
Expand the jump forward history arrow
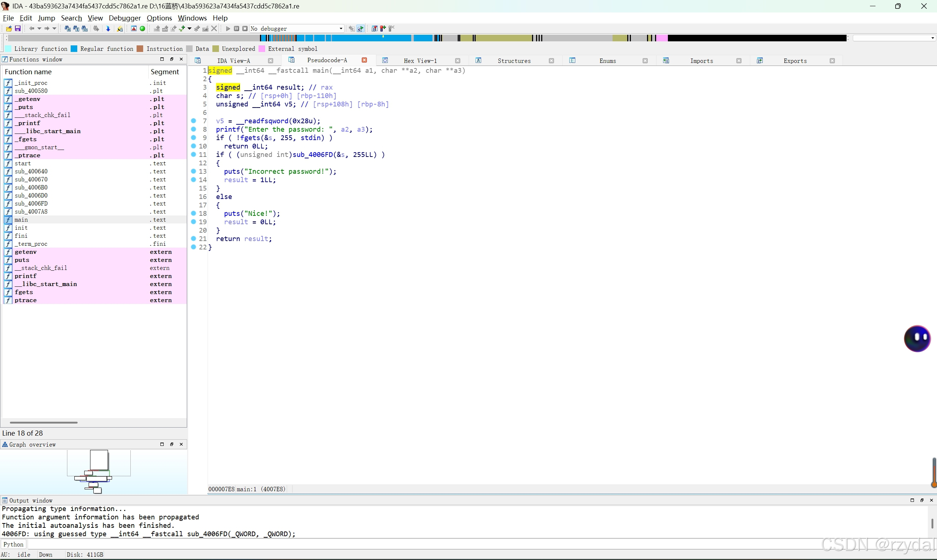(55, 29)
